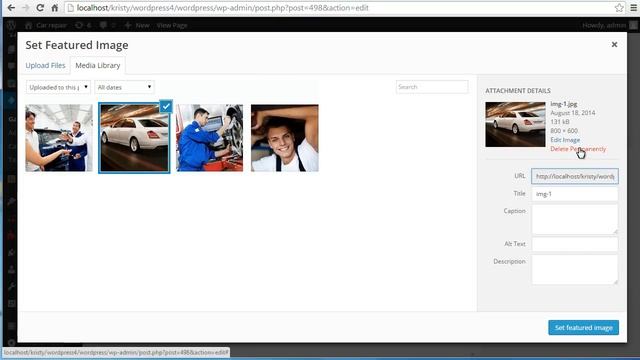Click into the Caption text area
This screenshot has height=360, width=640.
(575, 219)
